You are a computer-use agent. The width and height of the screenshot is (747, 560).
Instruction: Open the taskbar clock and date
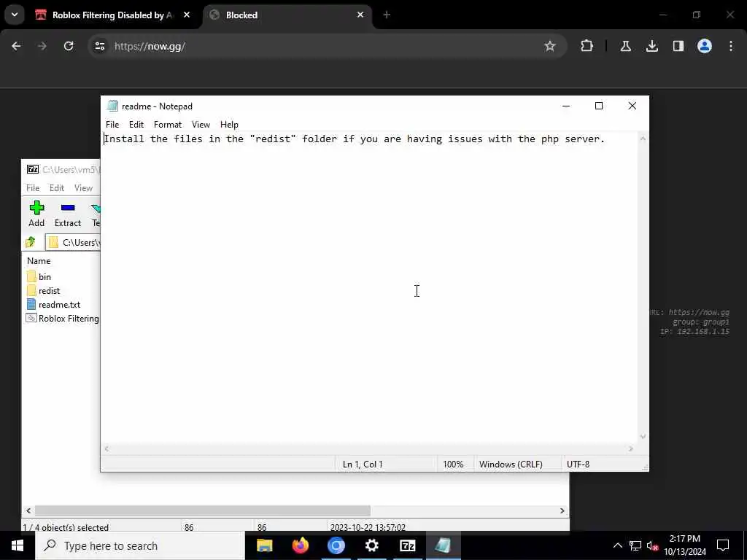[685, 545]
